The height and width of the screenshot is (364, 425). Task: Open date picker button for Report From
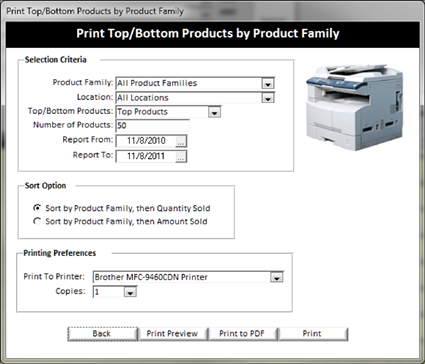pos(181,142)
